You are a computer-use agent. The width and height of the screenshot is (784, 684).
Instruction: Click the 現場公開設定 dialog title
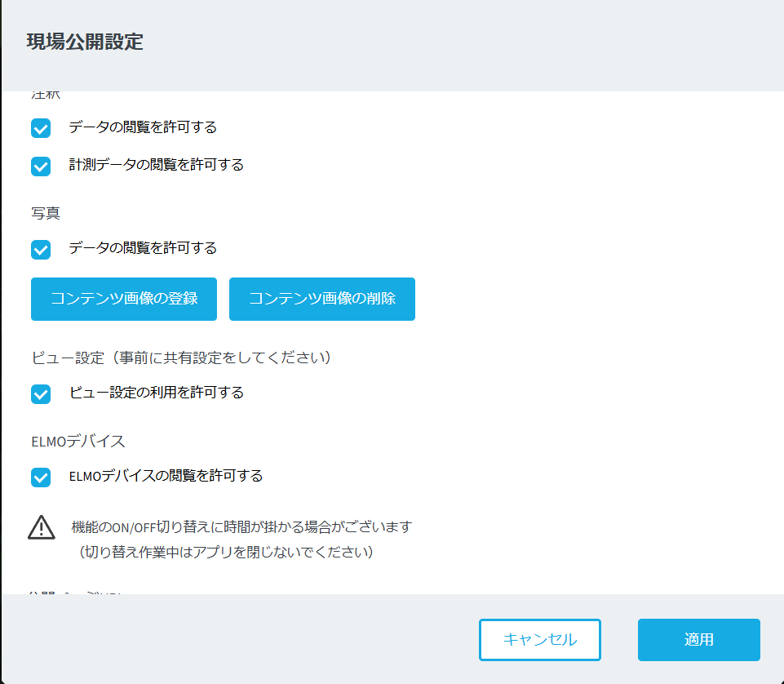click(85, 42)
